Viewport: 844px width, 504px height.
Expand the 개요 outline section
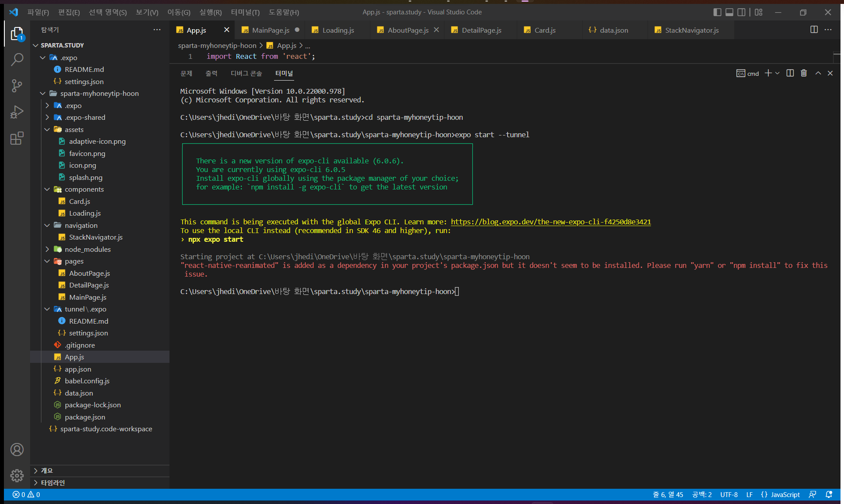point(100,470)
